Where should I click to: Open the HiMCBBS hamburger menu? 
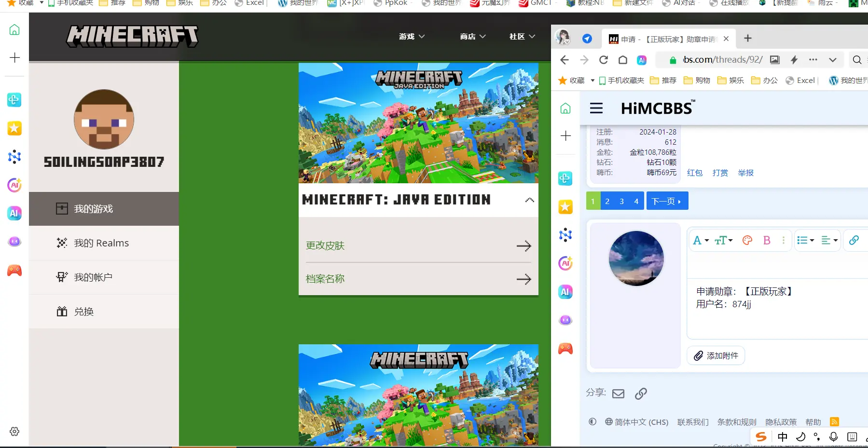pos(596,108)
